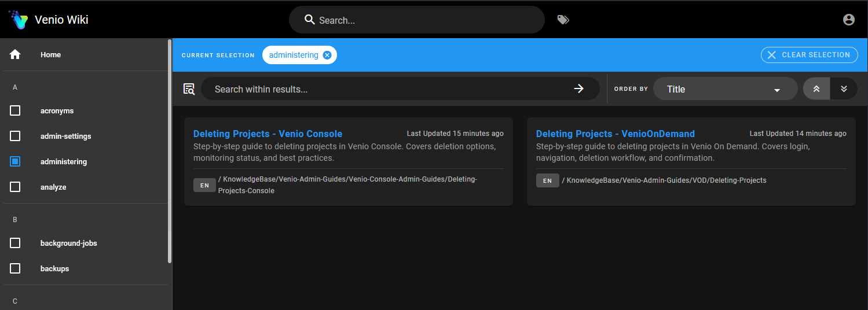The image size is (868, 310).
Task: Click the Deleting-Projects-Console path text
Action: (x=347, y=185)
